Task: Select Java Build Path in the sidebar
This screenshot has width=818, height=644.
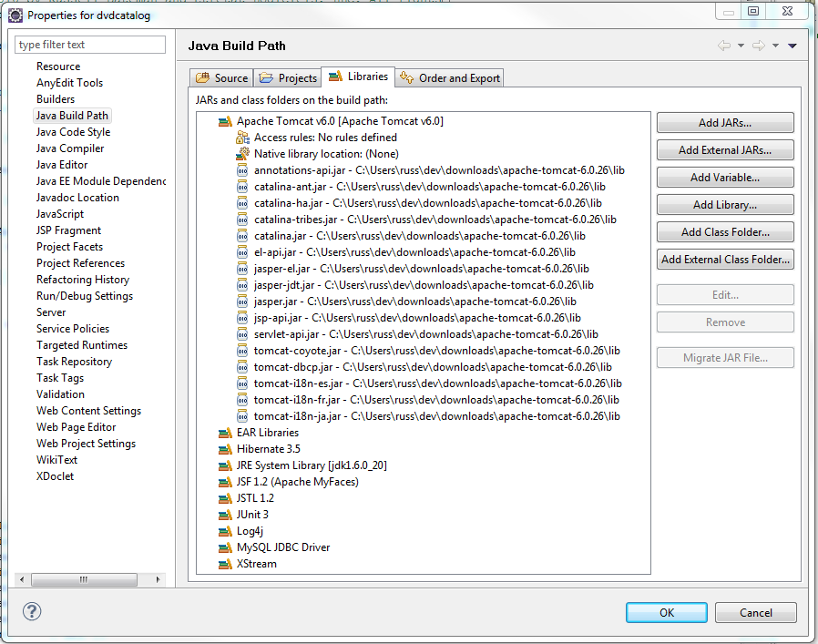Action: [x=73, y=116]
